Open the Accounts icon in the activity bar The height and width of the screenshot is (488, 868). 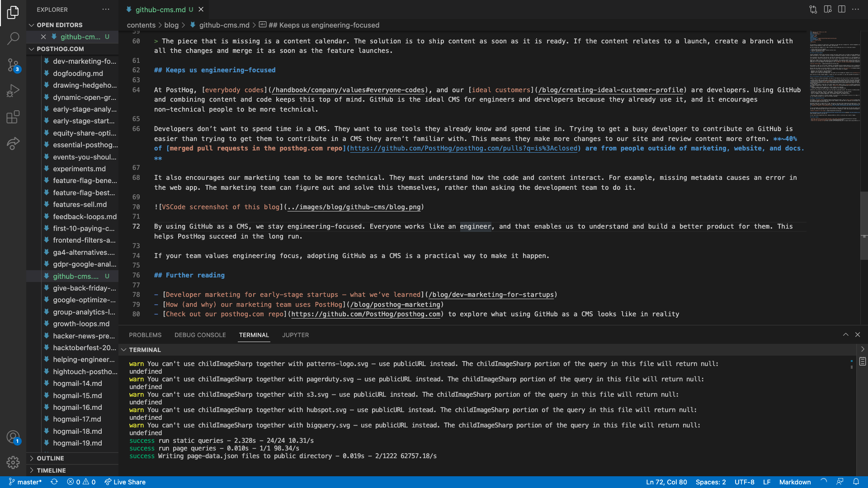(x=12, y=437)
